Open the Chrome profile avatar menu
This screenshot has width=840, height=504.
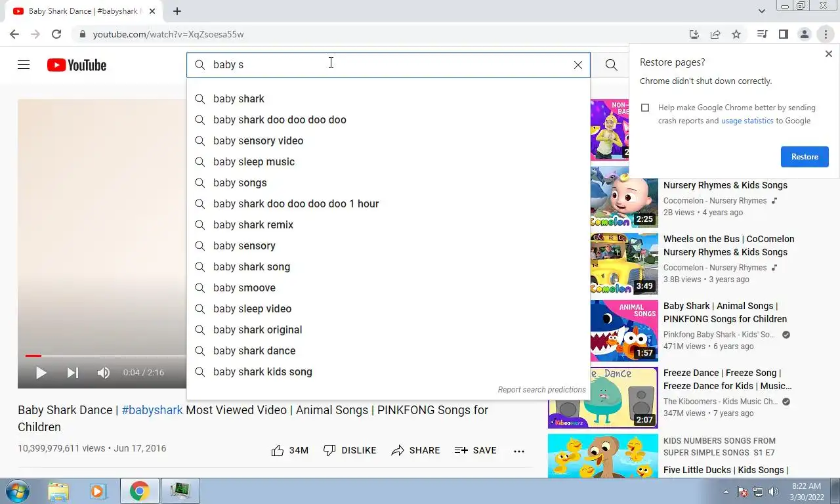point(804,34)
